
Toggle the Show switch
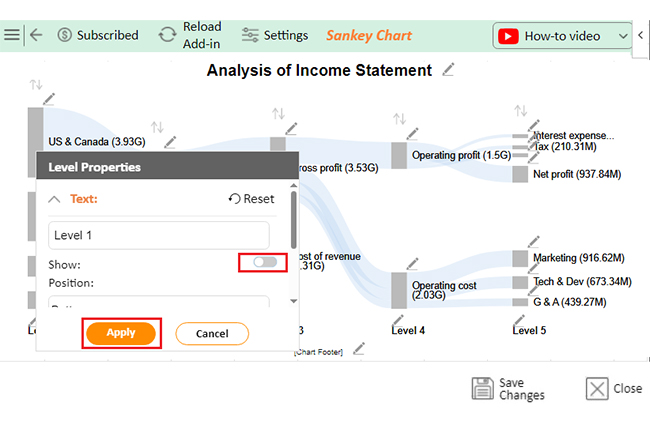[x=265, y=262]
